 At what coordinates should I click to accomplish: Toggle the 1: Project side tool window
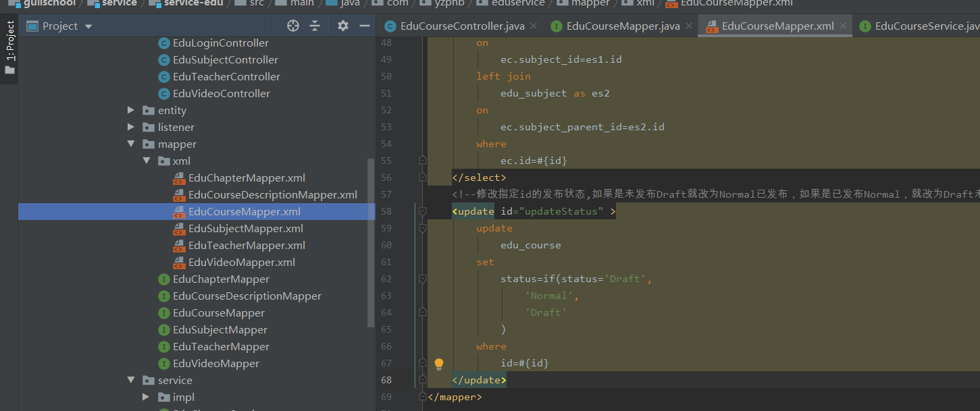point(9,48)
